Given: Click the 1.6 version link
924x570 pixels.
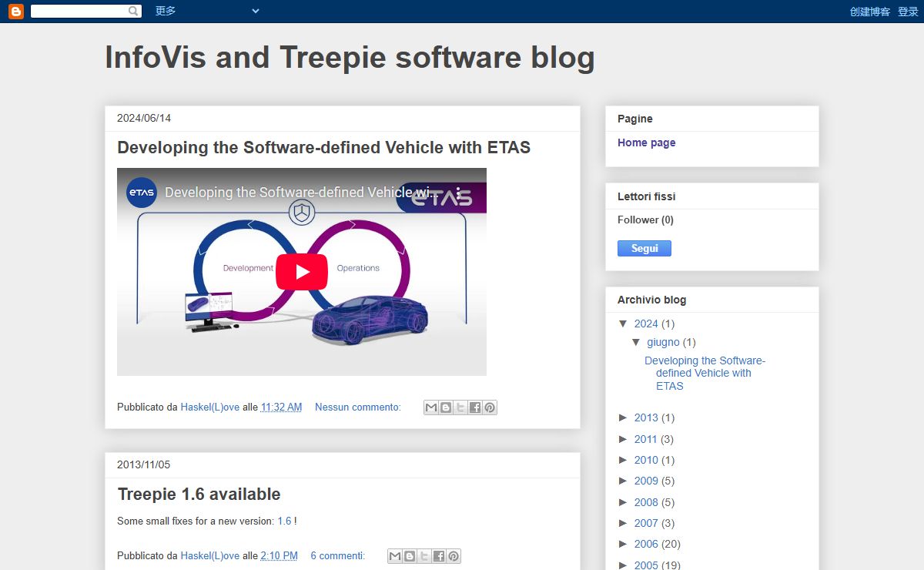Looking at the screenshot, I should point(284,521).
